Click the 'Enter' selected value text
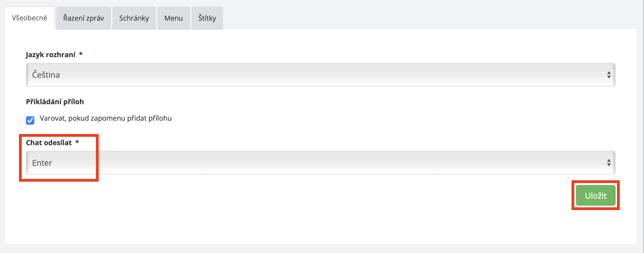The height and width of the screenshot is (253, 644). coord(42,163)
